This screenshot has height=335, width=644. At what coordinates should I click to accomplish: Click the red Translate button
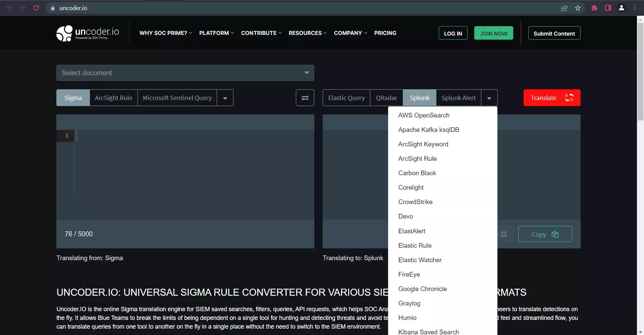point(552,98)
